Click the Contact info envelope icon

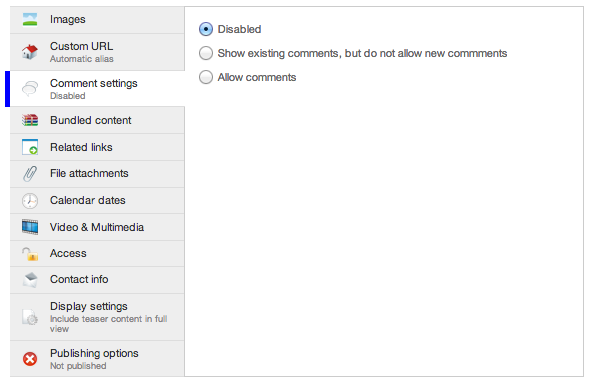[x=30, y=280]
